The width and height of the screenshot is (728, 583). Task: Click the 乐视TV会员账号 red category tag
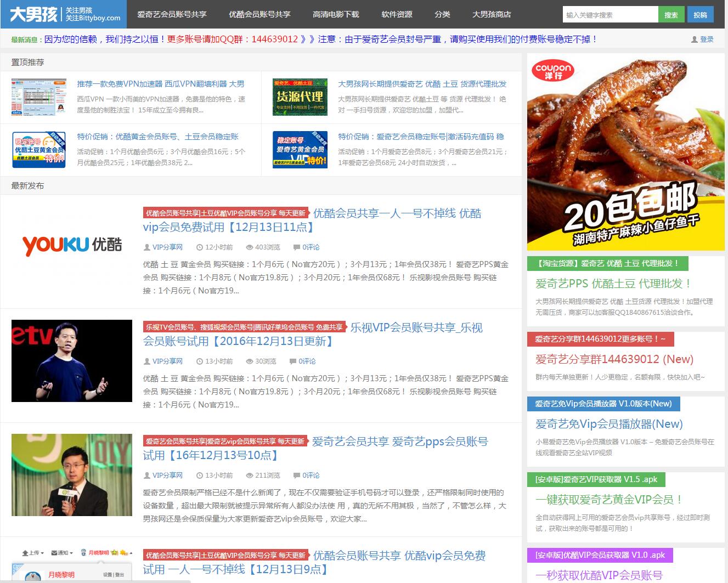[x=244, y=327]
